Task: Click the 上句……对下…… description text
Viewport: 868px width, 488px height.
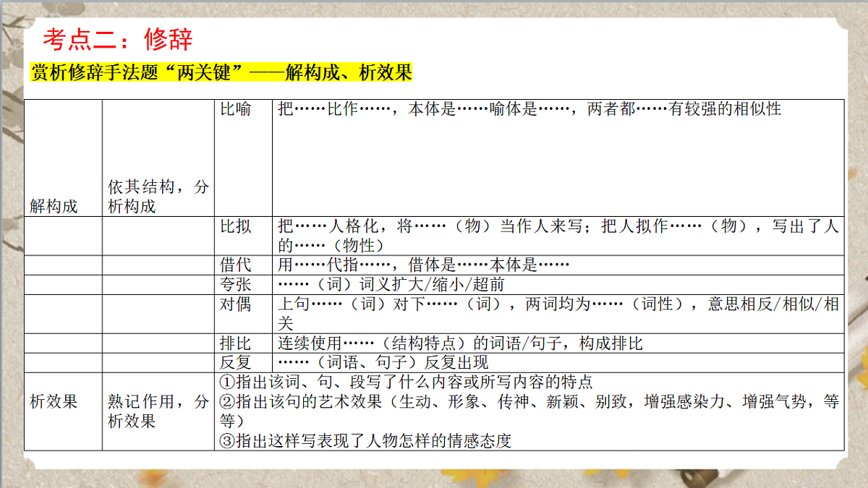Action: click(558, 314)
